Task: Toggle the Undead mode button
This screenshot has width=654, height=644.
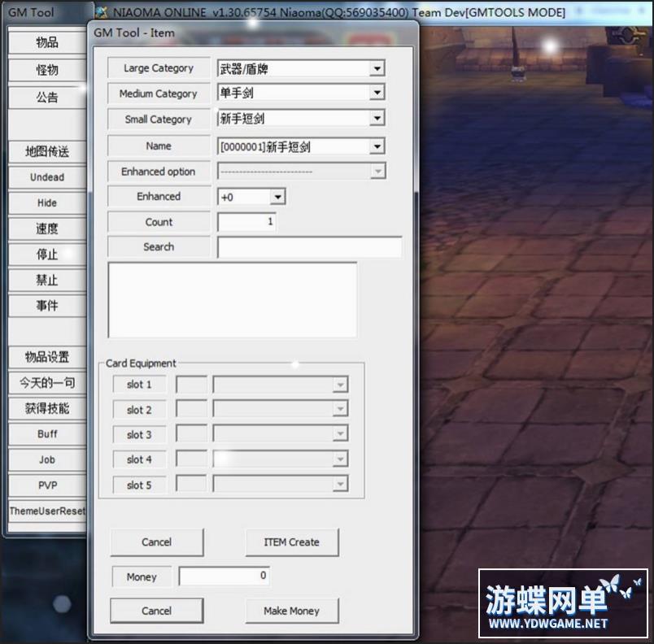Action: (47, 177)
